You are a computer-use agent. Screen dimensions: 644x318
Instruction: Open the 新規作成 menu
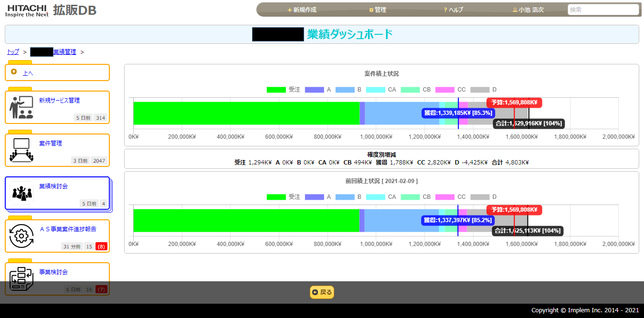(302, 10)
